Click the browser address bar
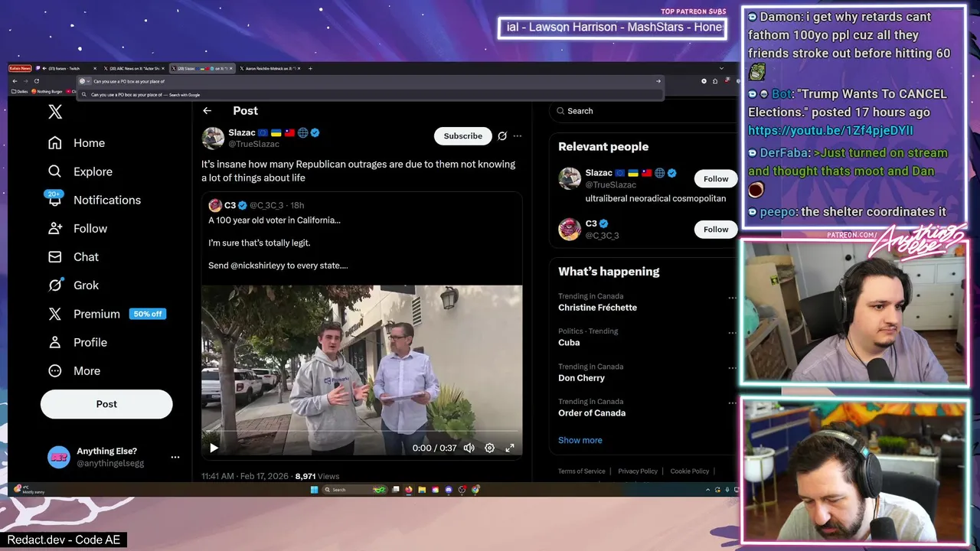Viewport: 980px width, 551px height. (x=371, y=81)
